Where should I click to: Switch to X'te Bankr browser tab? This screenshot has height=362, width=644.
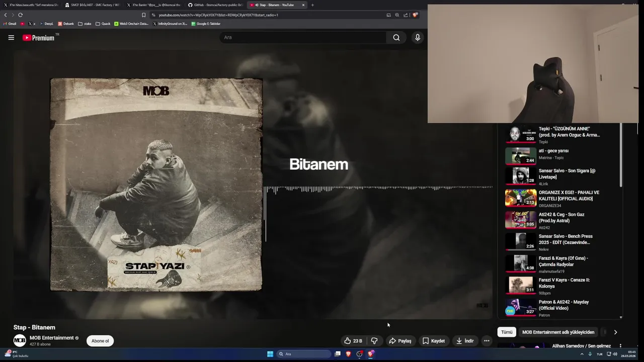pos(154,5)
